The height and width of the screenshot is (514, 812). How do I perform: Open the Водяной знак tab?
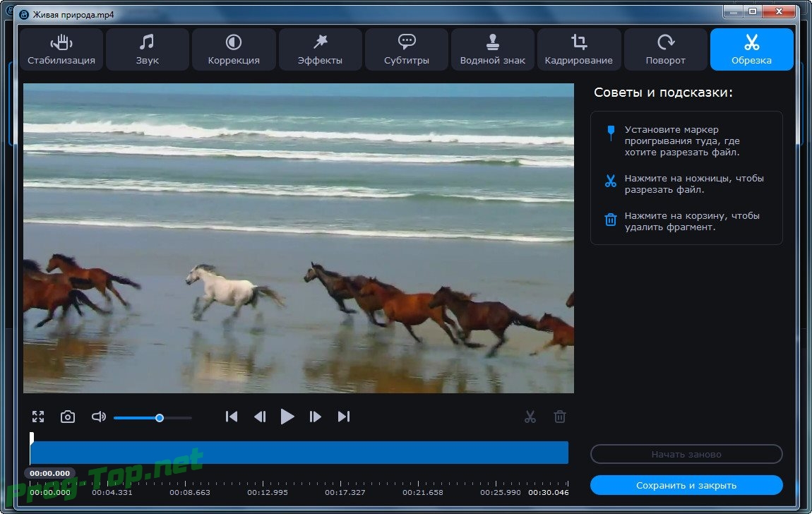(x=493, y=49)
